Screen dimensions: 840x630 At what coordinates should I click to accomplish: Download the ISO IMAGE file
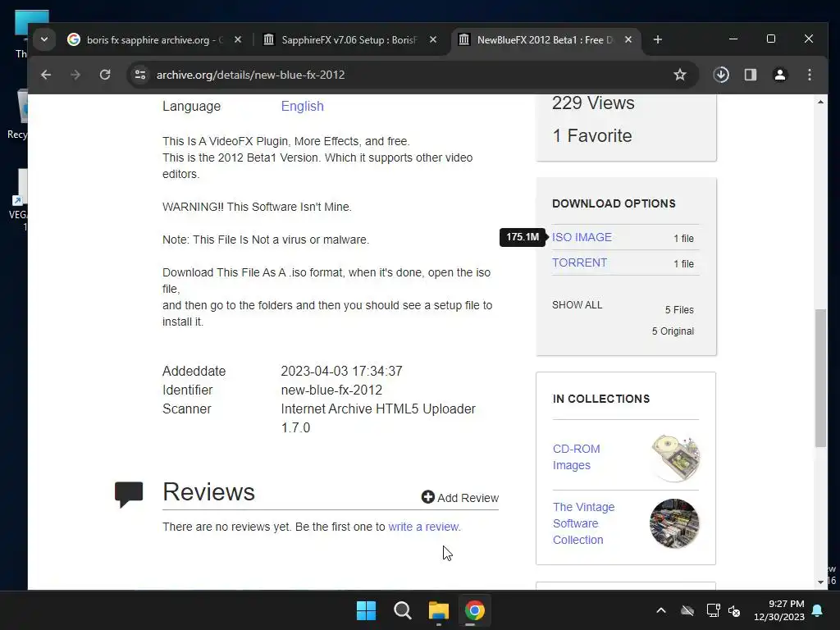pos(582,237)
